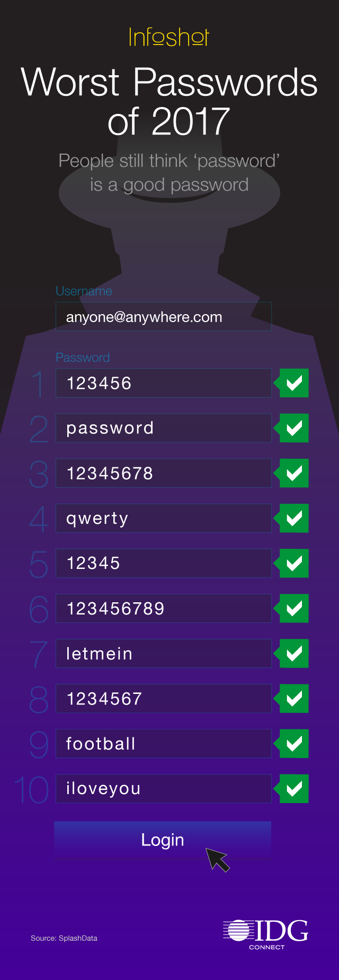Viewport: 339px width, 980px height.
Task: Click the Login button
Action: point(163,840)
